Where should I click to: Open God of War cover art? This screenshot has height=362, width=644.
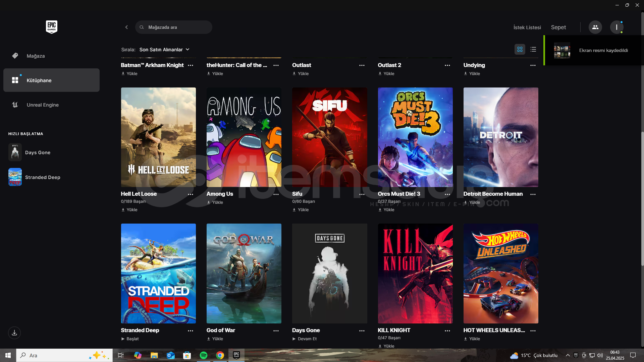pyautogui.click(x=244, y=274)
